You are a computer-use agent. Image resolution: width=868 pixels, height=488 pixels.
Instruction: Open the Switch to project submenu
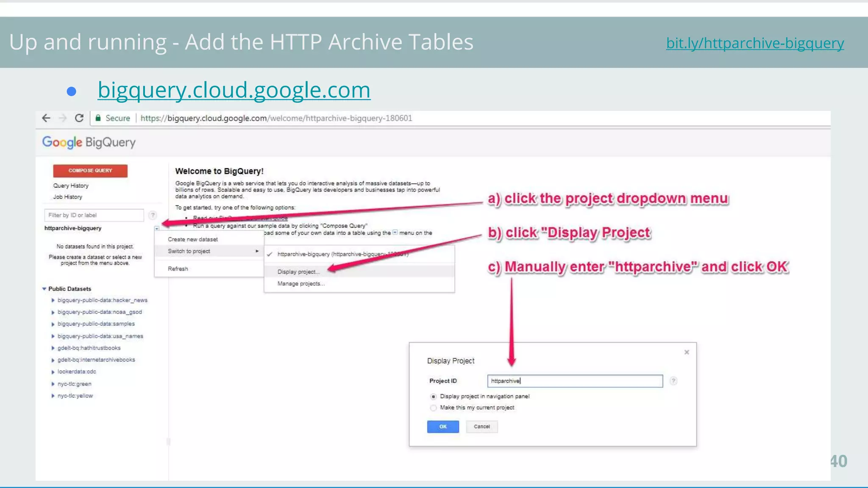[x=209, y=251]
